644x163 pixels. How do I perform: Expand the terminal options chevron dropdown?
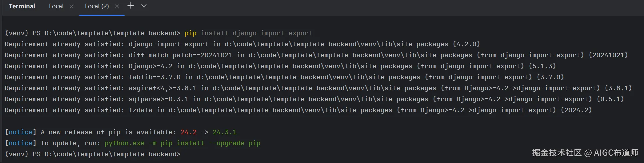pos(144,6)
